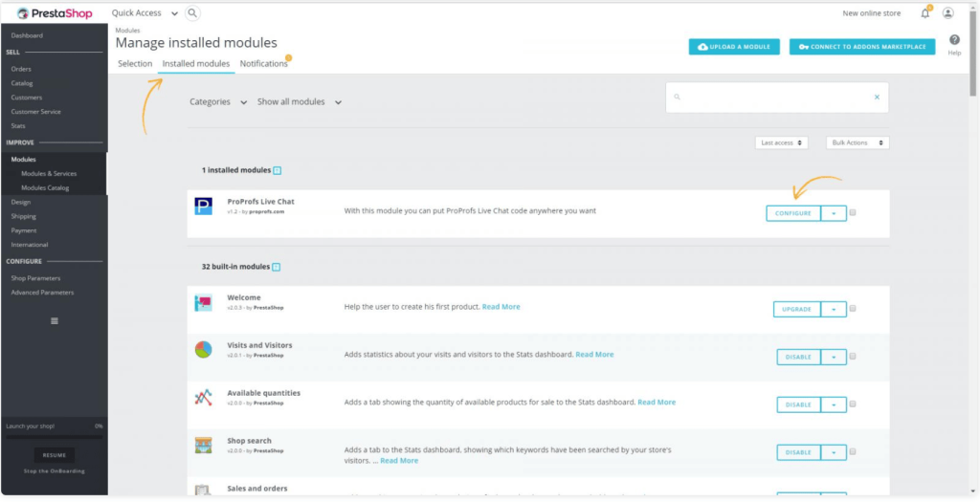Expand arrow next to Welcome Upgrade button

coord(834,309)
